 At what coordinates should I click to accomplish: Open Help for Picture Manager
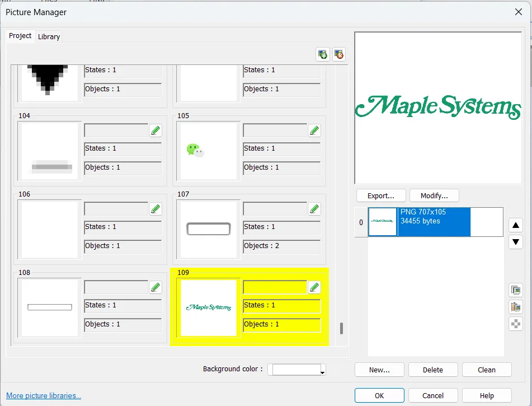487,395
